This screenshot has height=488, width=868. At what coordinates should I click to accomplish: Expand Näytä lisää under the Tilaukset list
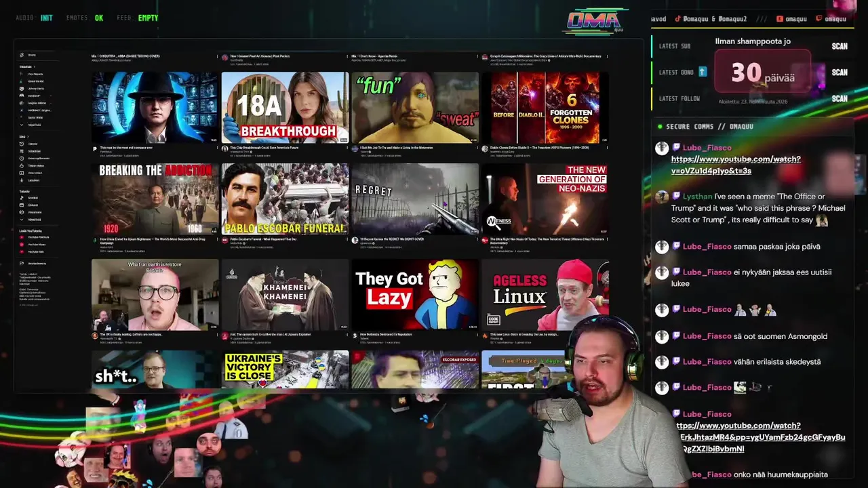[x=33, y=125]
